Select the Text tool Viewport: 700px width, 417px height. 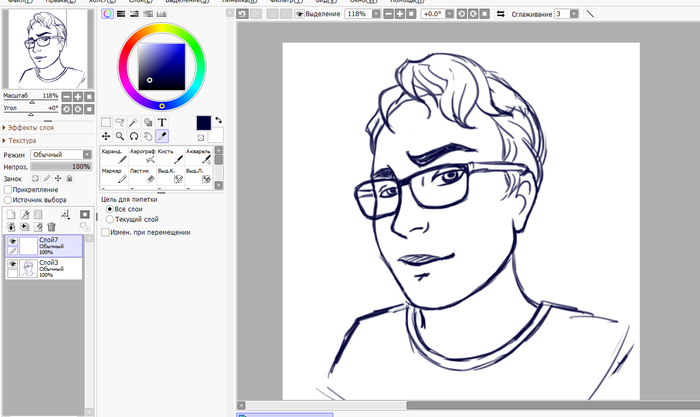162,121
